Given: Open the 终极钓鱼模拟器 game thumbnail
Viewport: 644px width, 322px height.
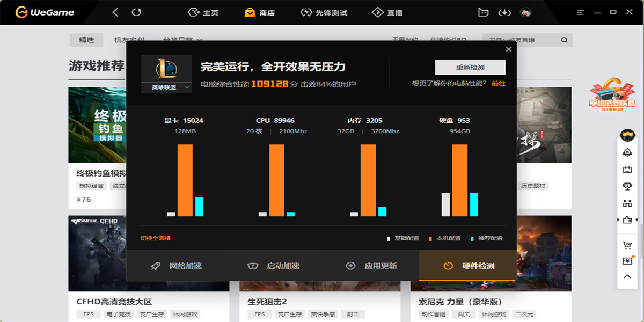Looking at the screenshot, I should [x=97, y=125].
